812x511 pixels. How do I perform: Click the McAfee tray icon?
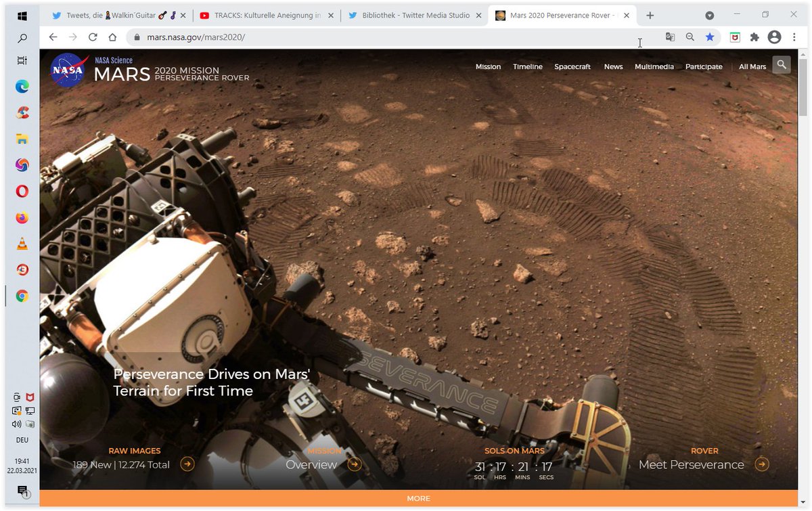click(x=29, y=397)
